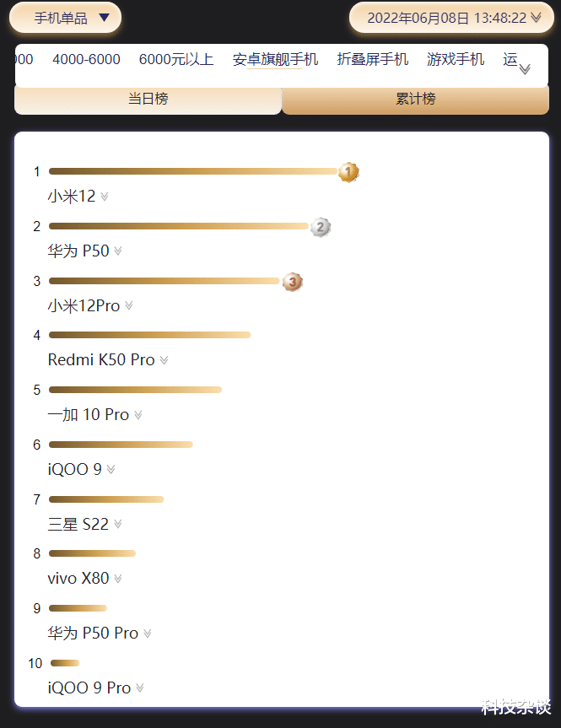Viewport: 561px width, 728px height.
Task: Expand details for iQOO 9 Pro
Action: click(x=140, y=689)
